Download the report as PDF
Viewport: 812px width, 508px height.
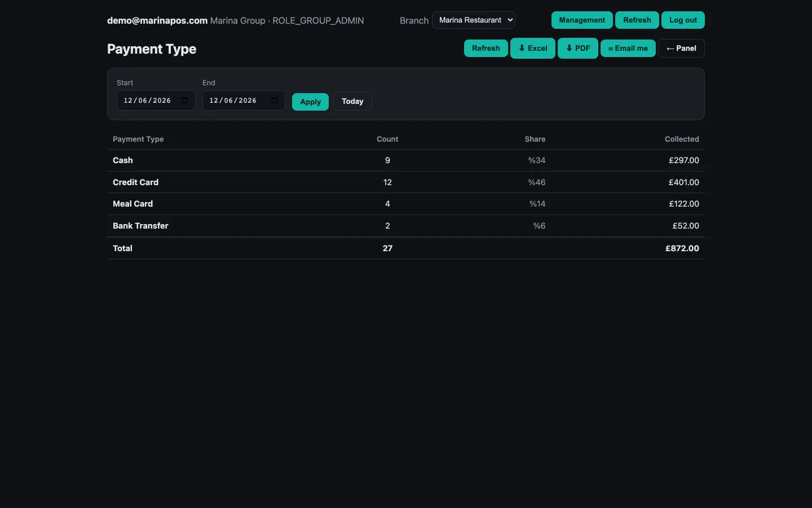tap(578, 49)
